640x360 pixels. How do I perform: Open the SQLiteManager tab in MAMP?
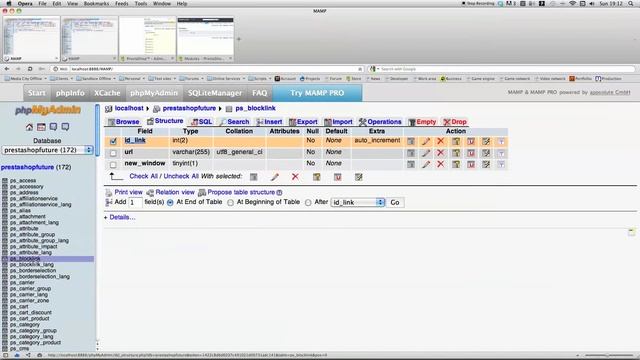click(x=215, y=93)
